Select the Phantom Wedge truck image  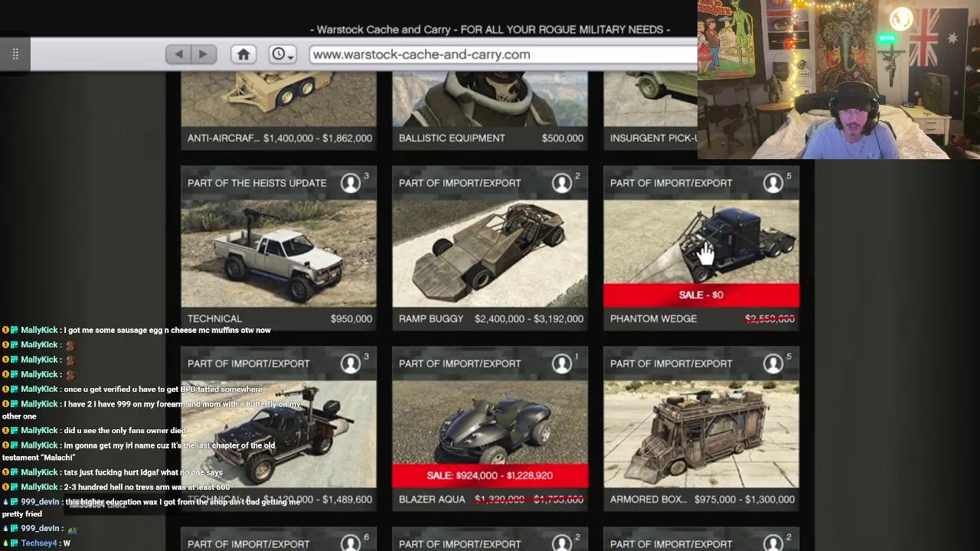point(701,242)
